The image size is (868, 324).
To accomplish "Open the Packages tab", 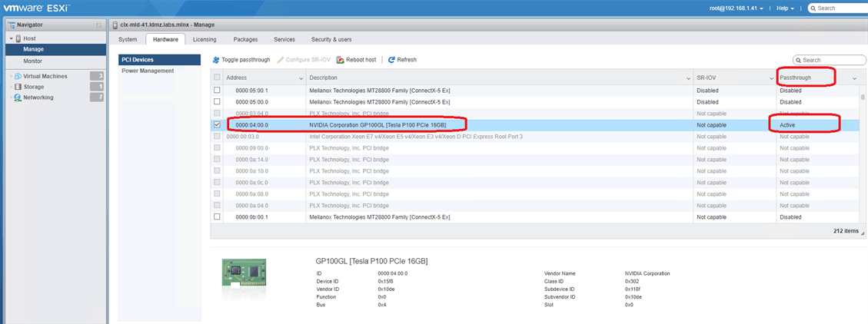I will click(x=245, y=39).
